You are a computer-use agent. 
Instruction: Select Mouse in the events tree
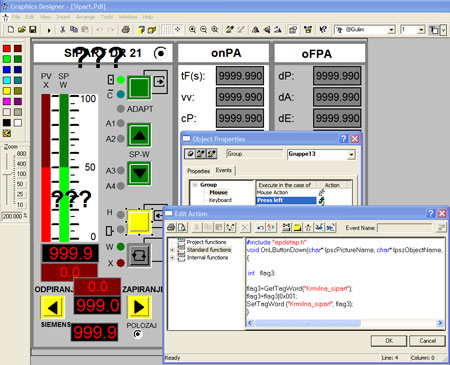pos(218,192)
